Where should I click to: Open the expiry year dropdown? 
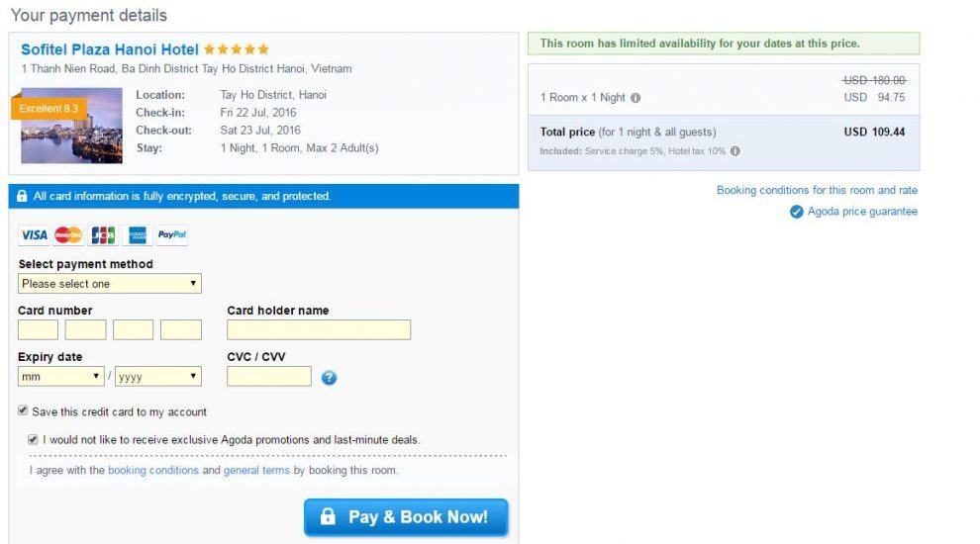(x=158, y=377)
